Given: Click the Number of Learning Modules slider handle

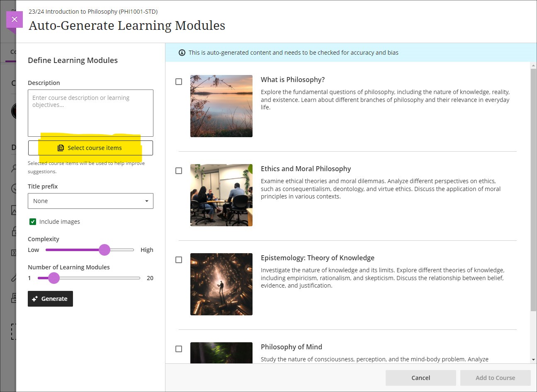Looking at the screenshot, I should pyautogui.click(x=54, y=278).
